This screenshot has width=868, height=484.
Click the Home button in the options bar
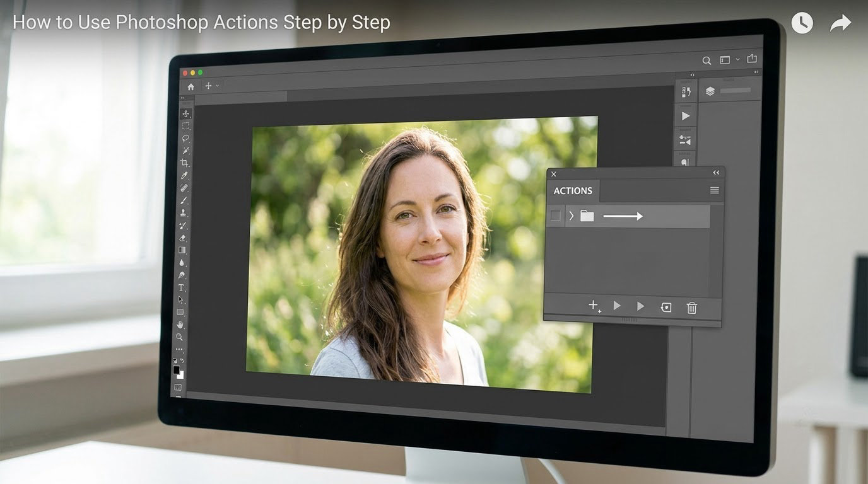pyautogui.click(x=191, y=87)
